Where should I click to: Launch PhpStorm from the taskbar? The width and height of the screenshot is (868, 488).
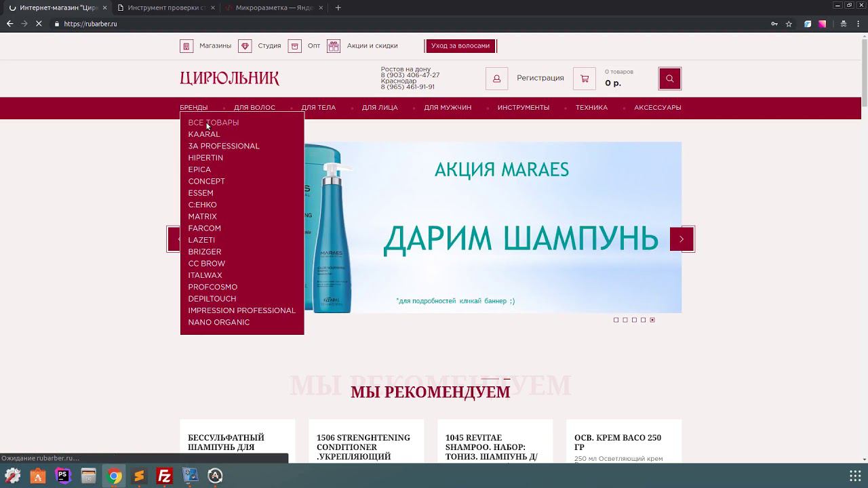pos(63,476)
